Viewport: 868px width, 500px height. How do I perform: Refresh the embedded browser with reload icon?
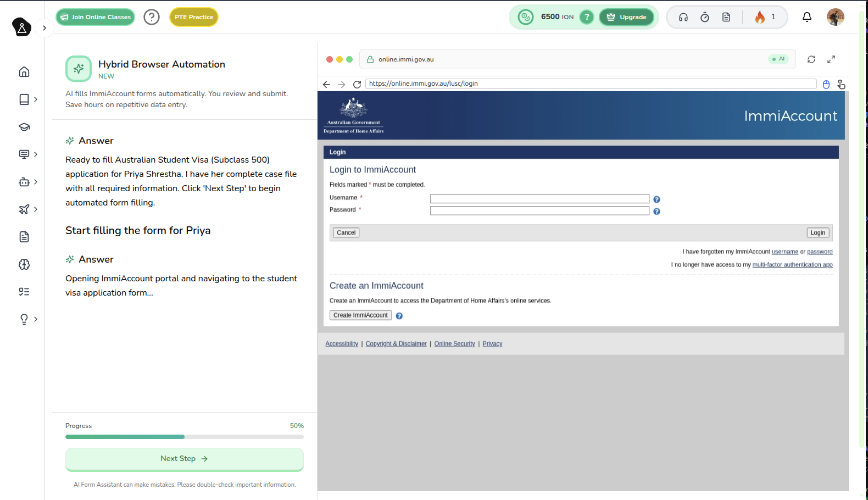click(811, 59)
